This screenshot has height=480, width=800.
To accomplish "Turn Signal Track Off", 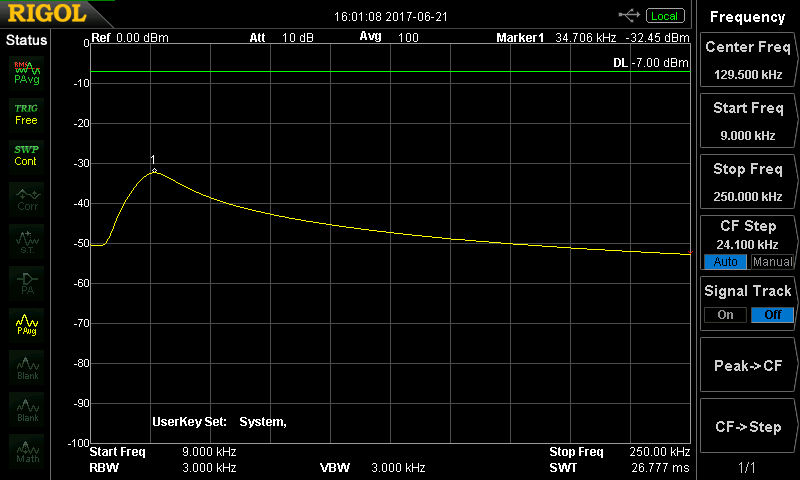I will (772, 315).
